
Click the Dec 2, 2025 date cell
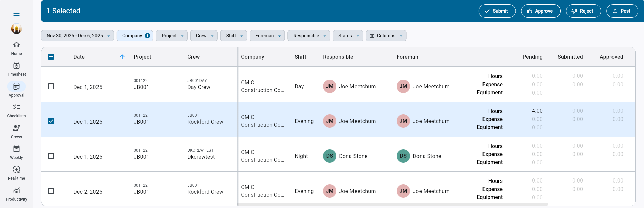coord(88,192)
